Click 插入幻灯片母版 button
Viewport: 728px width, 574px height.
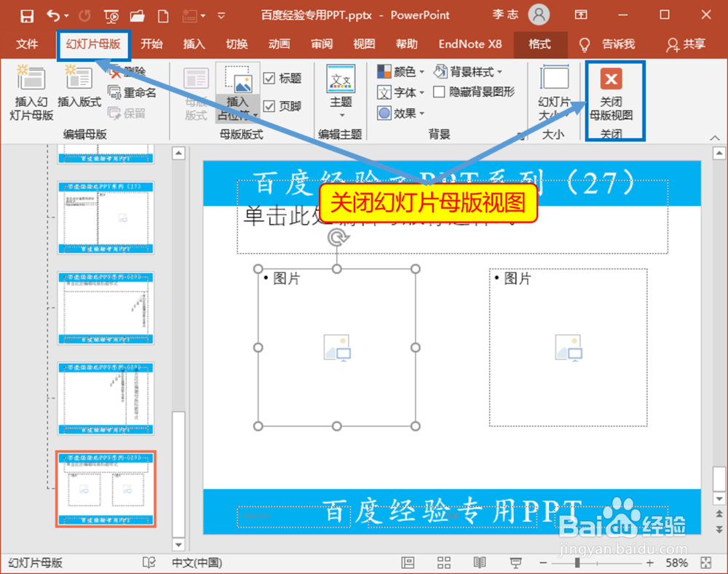(x=31, y=93)
